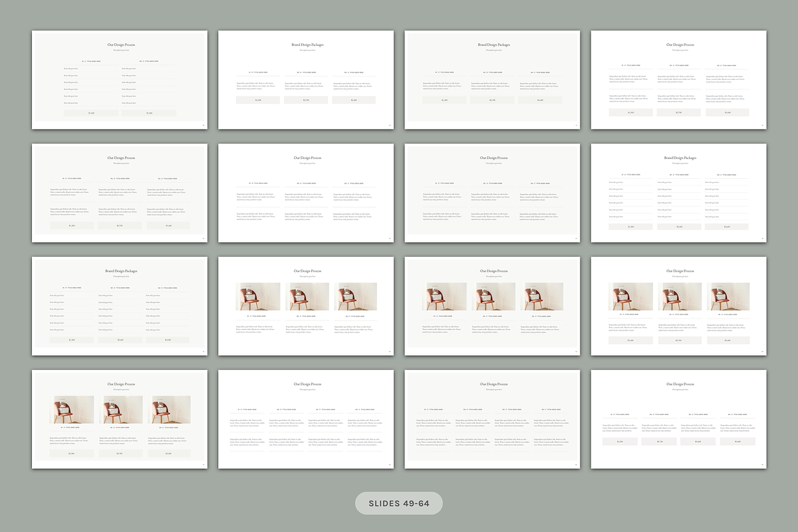Click an 'Item title goes here' list row on slide 49
The width and height of the screenshot is (798, 532).
pos(91,69)
